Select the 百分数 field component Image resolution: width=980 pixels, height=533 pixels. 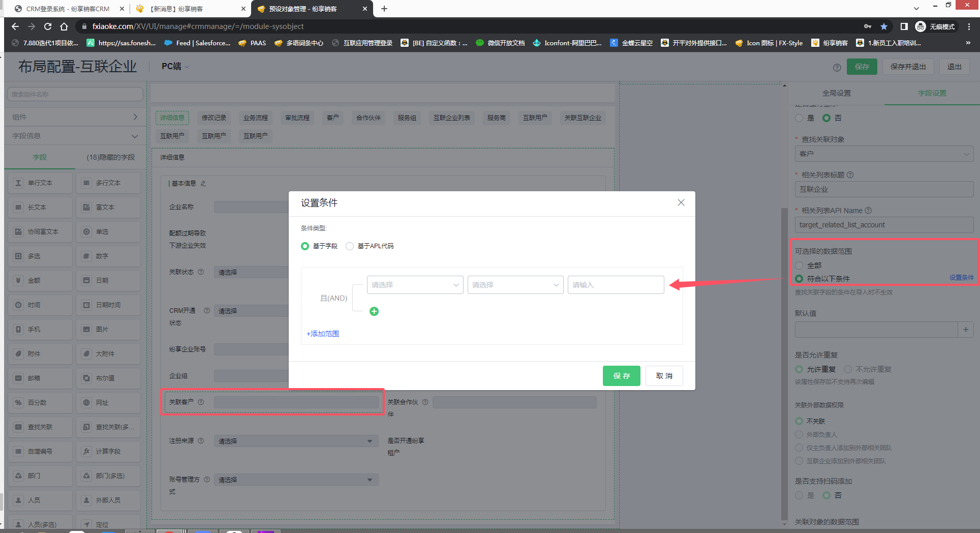[40, 403]
